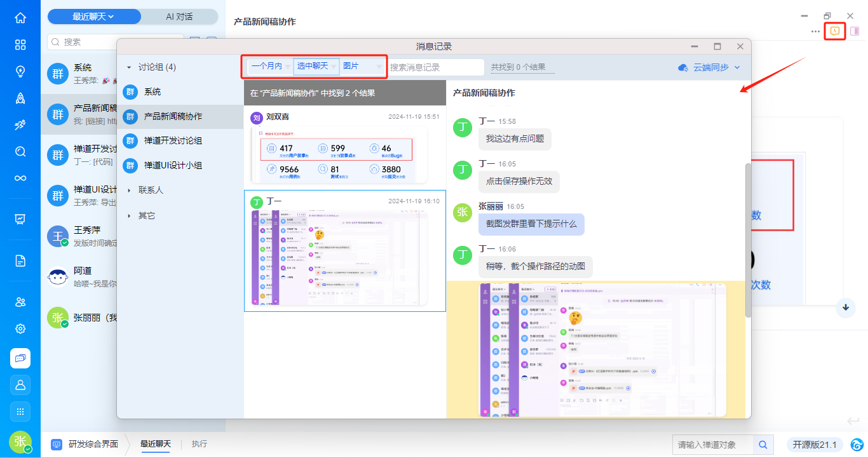Open the 王秀萍 chat in recent list
Image resolution: width=868 pixels, height=458 pixels.
point(79,236)
